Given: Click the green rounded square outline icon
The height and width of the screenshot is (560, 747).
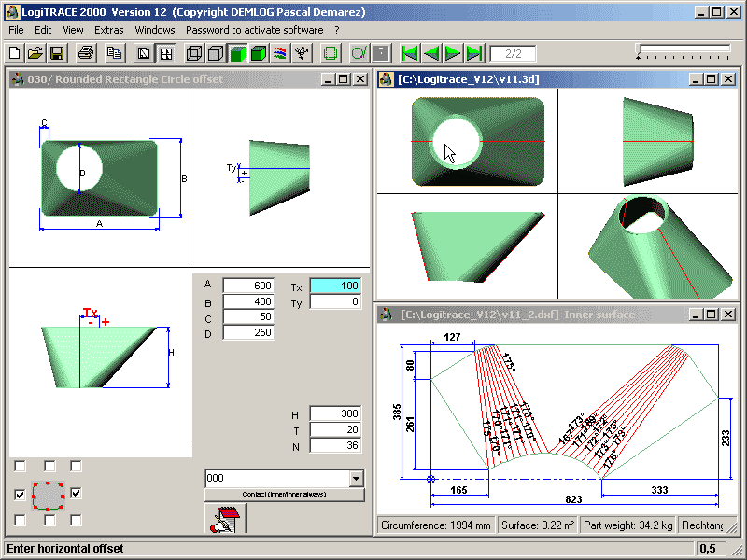Looking at the screenshot, I should (331, 53).
